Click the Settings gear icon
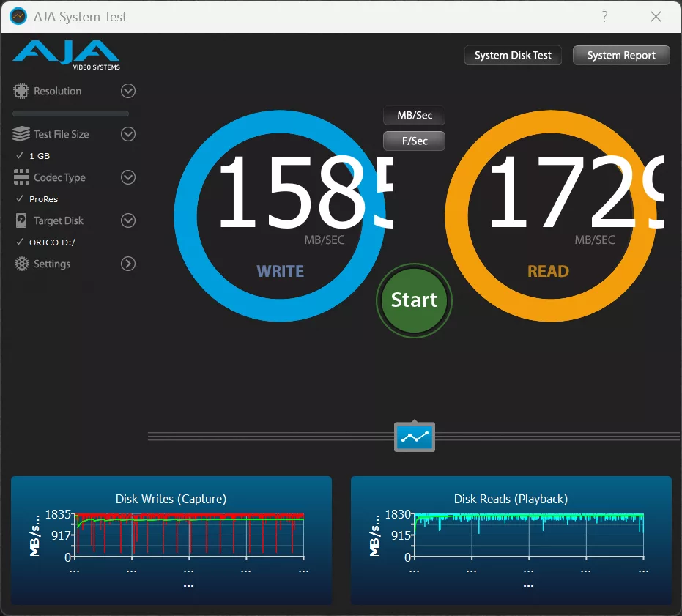This screenshot has width=682, height=616. click(x=21, y=264)
